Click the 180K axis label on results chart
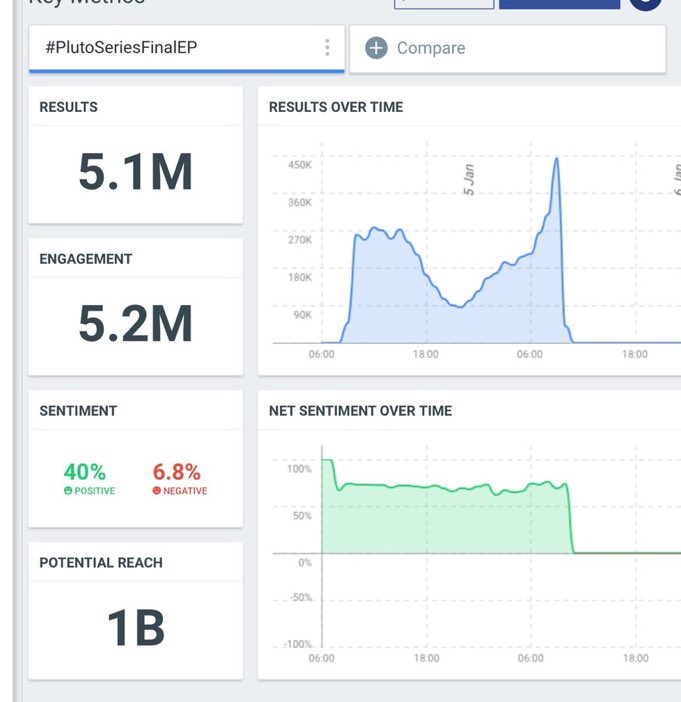 pyautogui.click(x=300, y=278)
